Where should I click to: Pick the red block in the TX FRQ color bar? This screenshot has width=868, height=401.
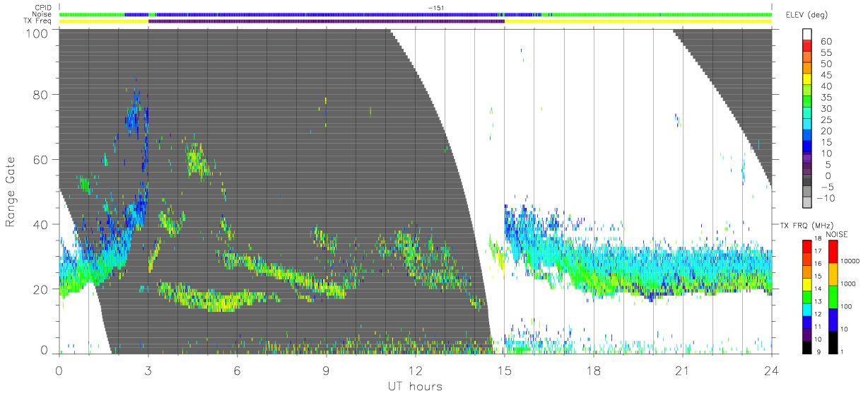pyautogui.click(x=806, y=246)
